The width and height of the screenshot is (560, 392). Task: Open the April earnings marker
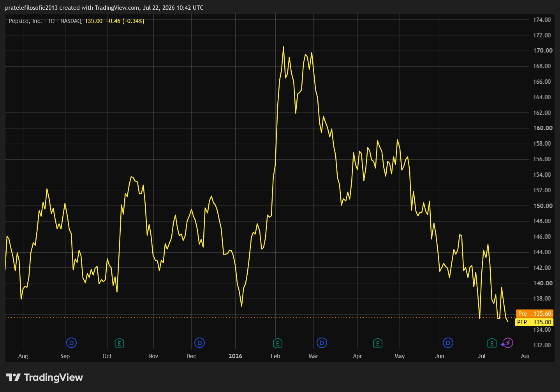click(x=377, y=343)
